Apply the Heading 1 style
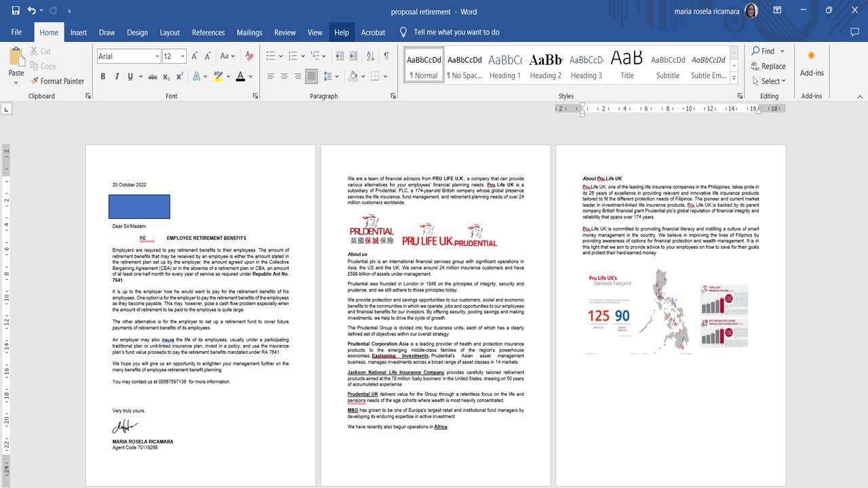This screenshot has height=488, width=868. (505, 66)
